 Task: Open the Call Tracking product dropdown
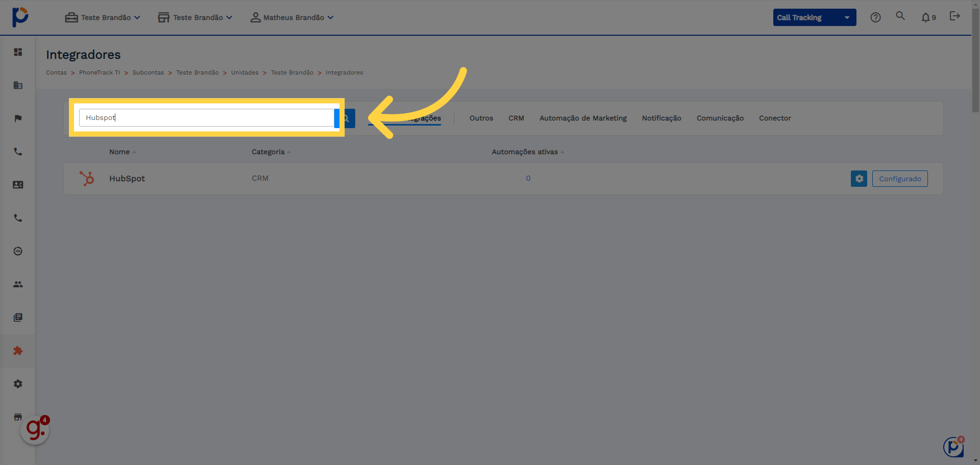point(815,17)
